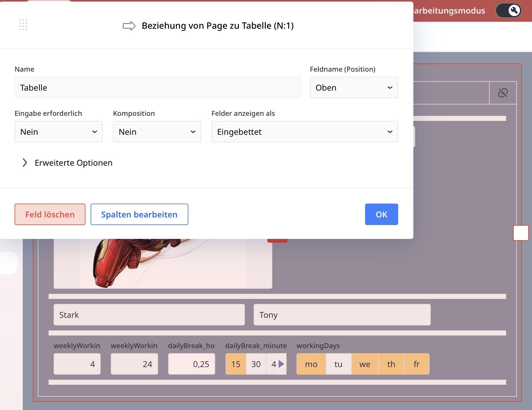The height and width of the screenshot is (410, 532).
Task: Click the unlink icon in the table header
Action: 503,93
